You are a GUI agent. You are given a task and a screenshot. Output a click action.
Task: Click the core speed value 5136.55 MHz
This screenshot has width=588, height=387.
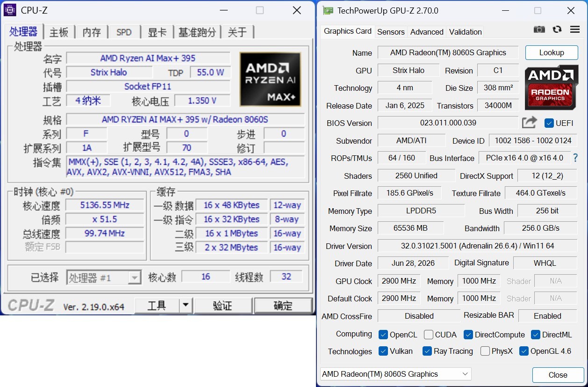coord(105,205)
